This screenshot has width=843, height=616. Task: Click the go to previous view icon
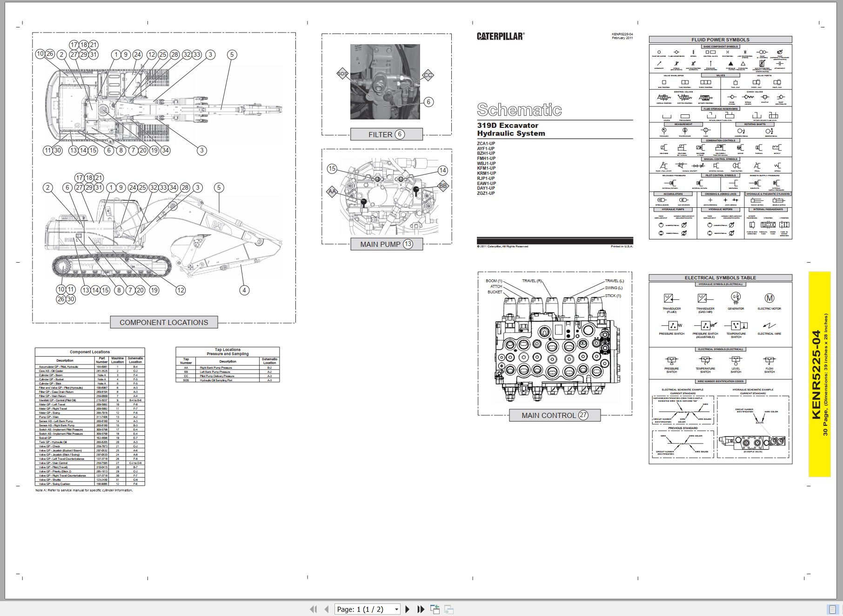click(435, 609)
